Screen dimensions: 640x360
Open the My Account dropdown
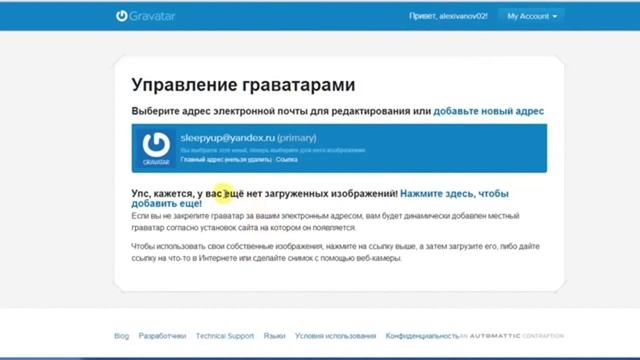tap(531, 16)
